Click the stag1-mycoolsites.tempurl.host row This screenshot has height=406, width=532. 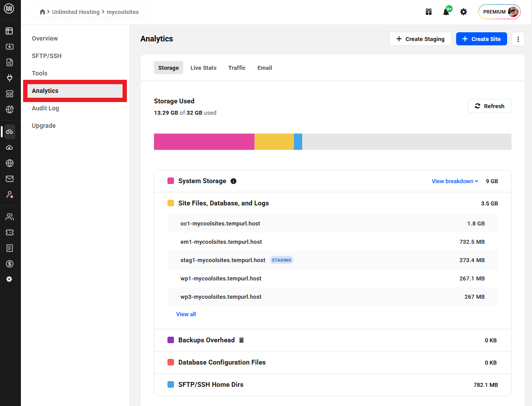click(x=333, y=260)
